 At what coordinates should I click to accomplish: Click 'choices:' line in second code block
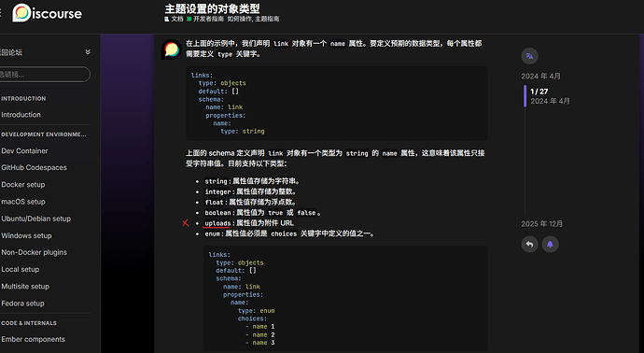(x=252, y=318)
